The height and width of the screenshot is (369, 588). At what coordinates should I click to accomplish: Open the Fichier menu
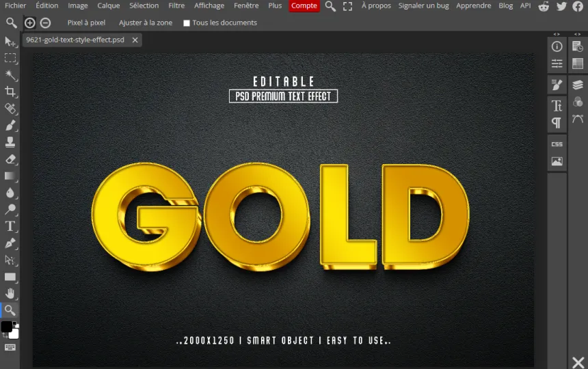[x=15, y=5]
